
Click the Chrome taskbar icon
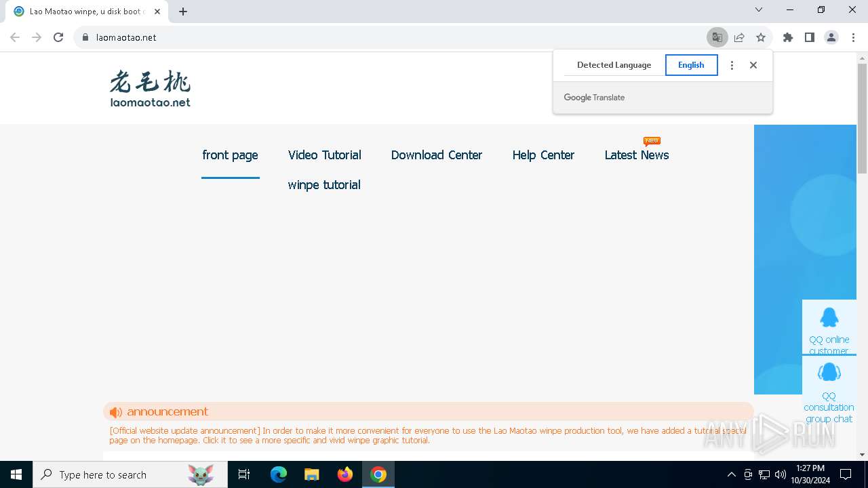pos(378,474)
